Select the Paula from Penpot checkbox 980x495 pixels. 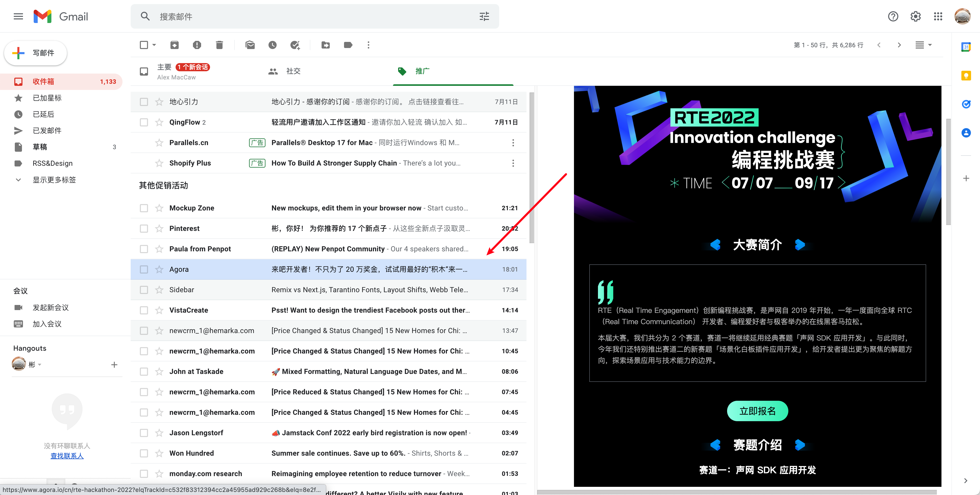click(144, 249)
